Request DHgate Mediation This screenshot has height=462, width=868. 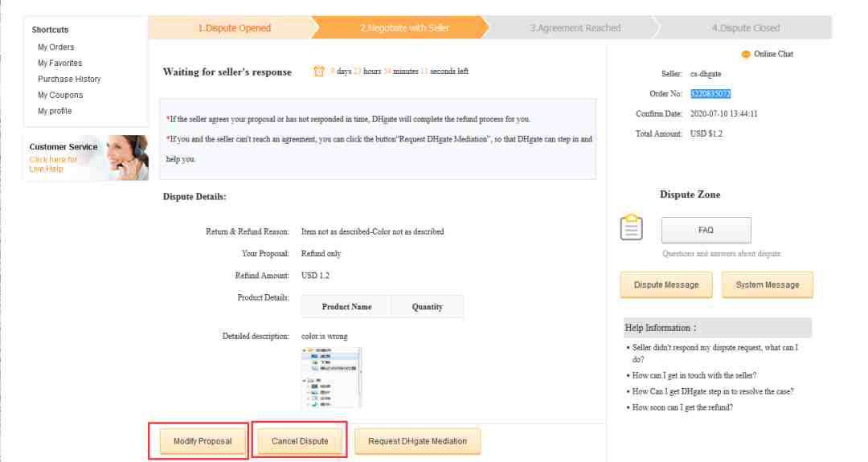click(417, 441)
